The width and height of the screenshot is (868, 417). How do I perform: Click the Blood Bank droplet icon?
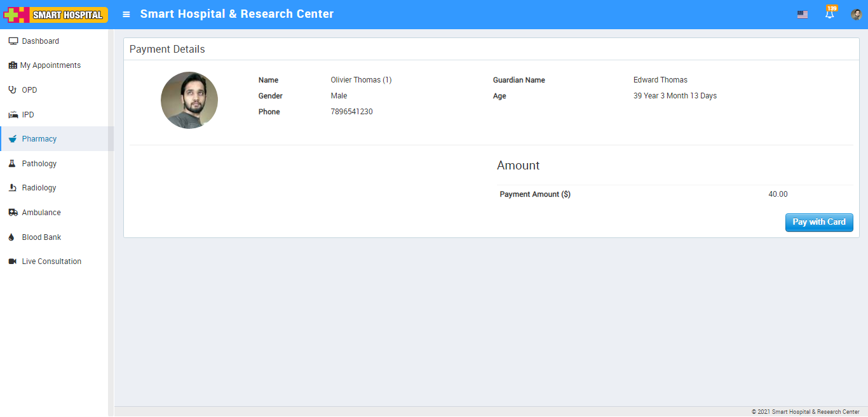(12, 237)
